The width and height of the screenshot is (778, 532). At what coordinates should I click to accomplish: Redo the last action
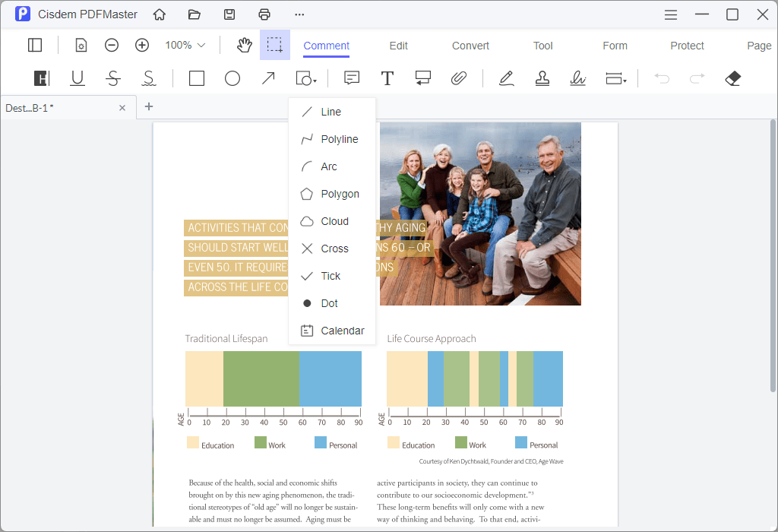(x=697, y=78)
